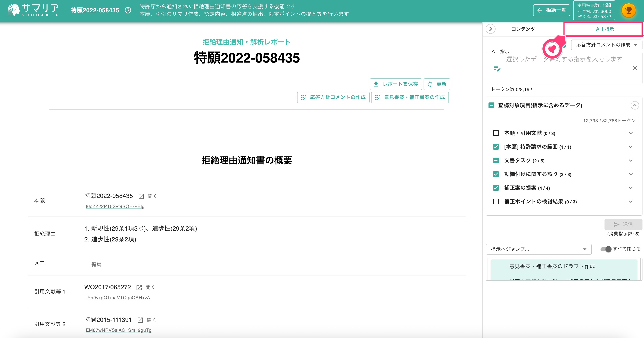Click 応答方針コメントの作成 button in report
This screenshot has height=338, width=644.
333,97
